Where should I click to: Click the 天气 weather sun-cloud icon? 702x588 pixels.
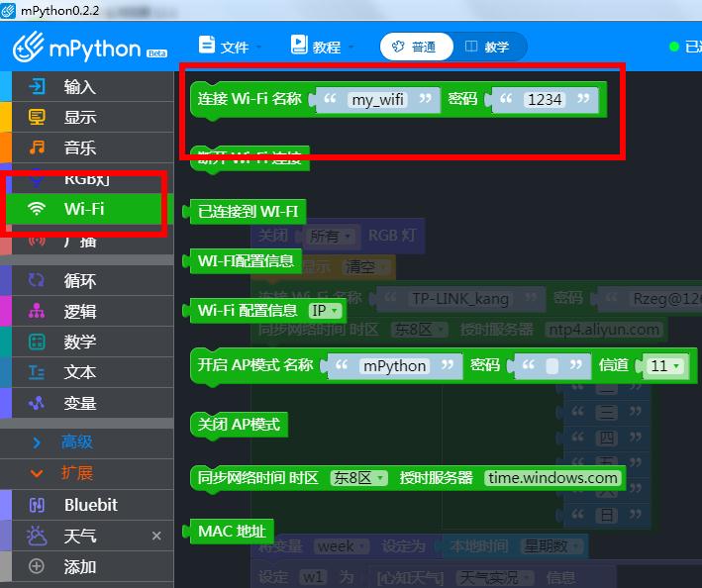(37, 536)
